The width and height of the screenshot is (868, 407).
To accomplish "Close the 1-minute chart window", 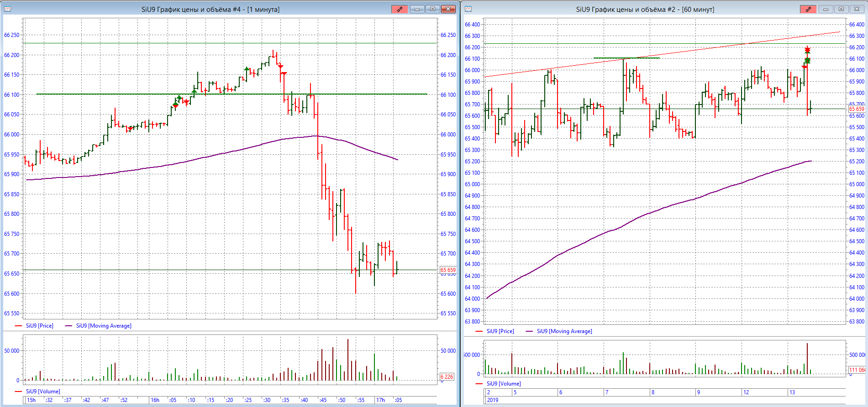I will [448, 9].
